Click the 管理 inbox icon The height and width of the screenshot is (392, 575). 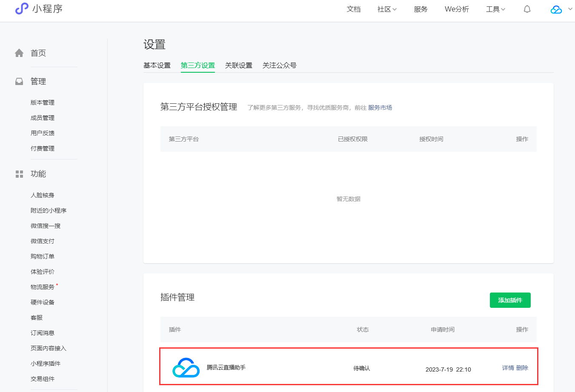click(x=19, y=81)
